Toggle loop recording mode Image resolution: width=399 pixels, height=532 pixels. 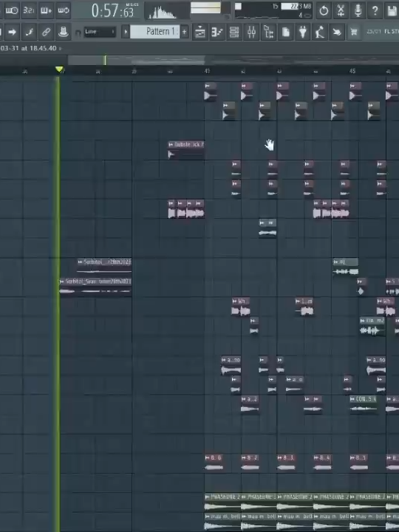click(x=63, y=10)
